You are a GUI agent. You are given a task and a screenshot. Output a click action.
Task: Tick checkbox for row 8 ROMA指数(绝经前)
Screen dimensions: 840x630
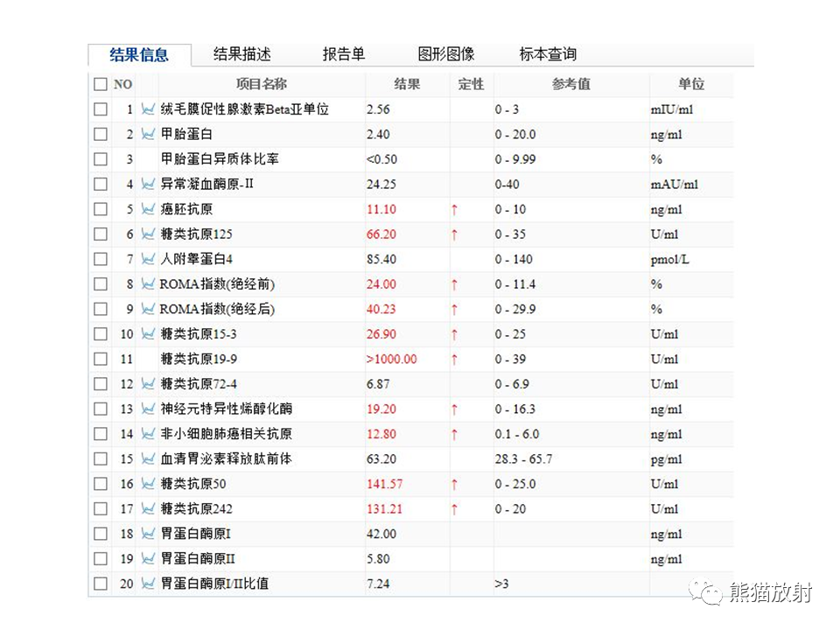(100, 283)
